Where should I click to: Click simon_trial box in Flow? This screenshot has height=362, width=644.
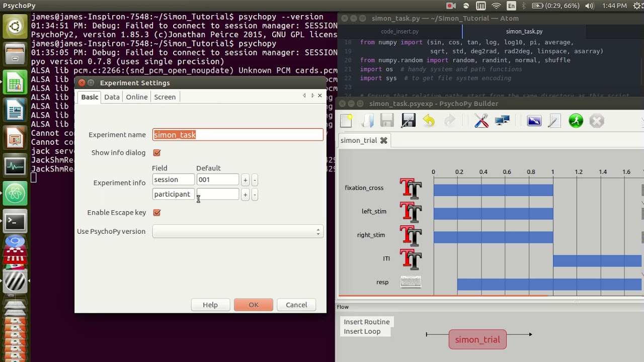477,340
